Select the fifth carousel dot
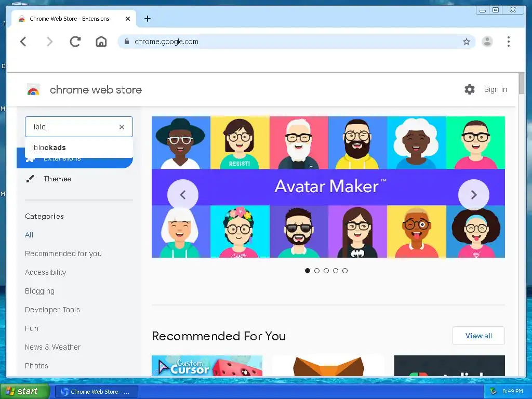 (x=345, y=270)
